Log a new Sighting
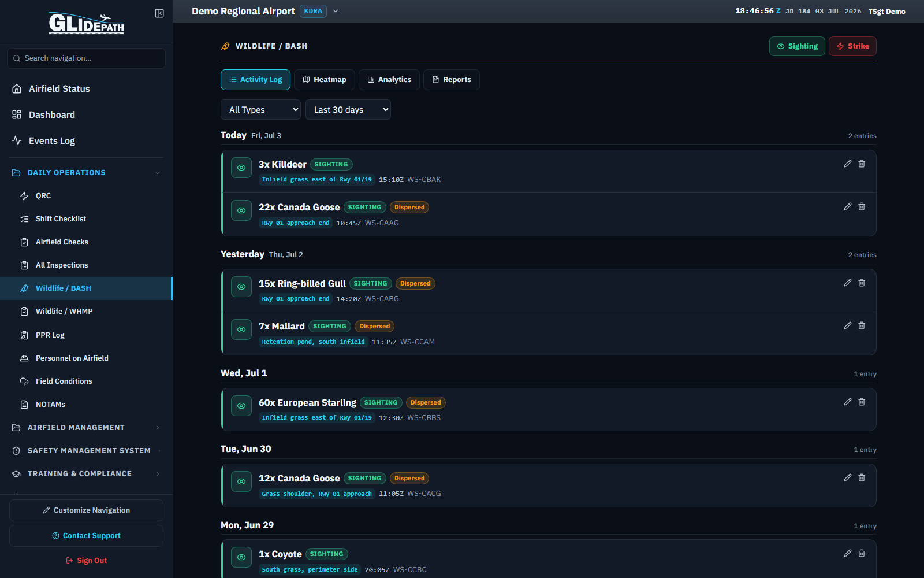Screen dimensions: 924x578 [x=797, y=46]
